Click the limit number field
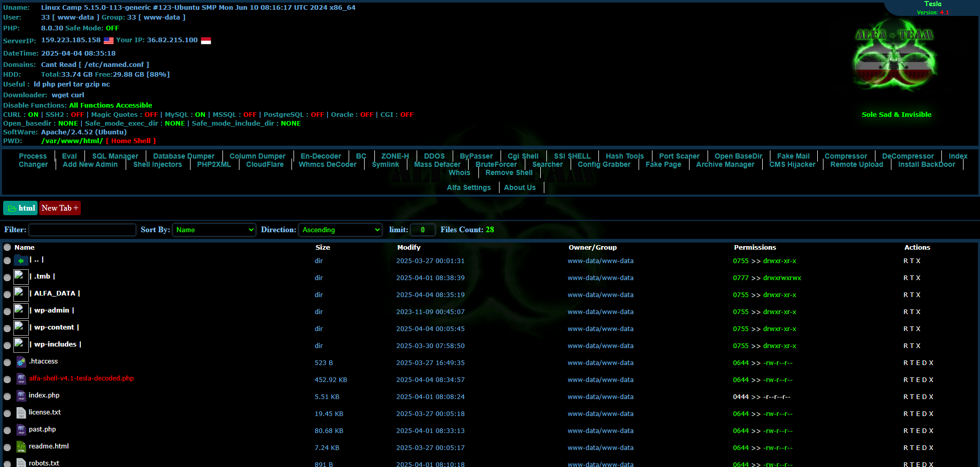The image size is (980, 467). [x=422, y=230]
